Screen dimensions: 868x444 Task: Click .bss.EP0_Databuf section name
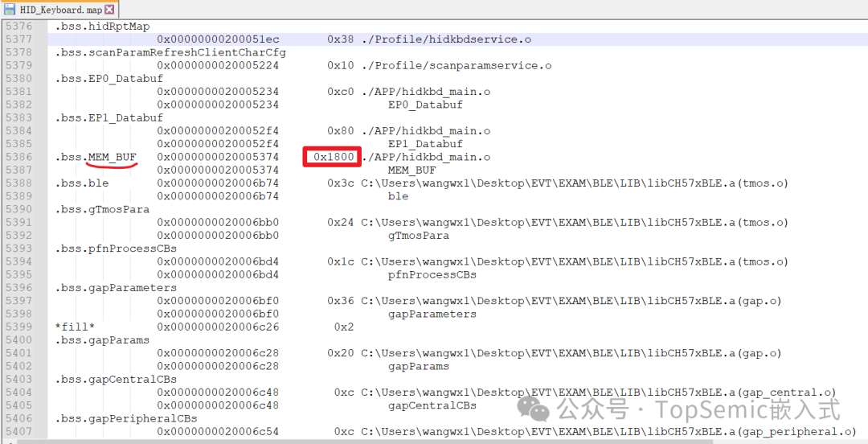108,79
